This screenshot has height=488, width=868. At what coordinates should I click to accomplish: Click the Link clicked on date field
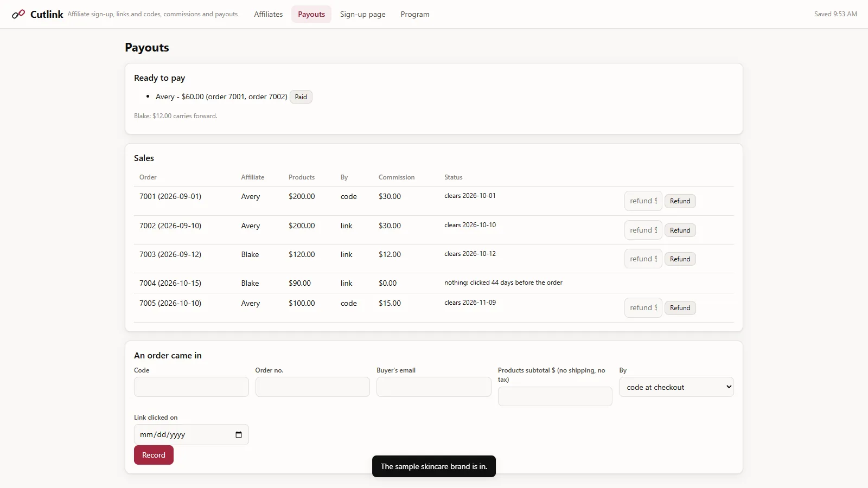pyautogui.click(x=192, y=435)
